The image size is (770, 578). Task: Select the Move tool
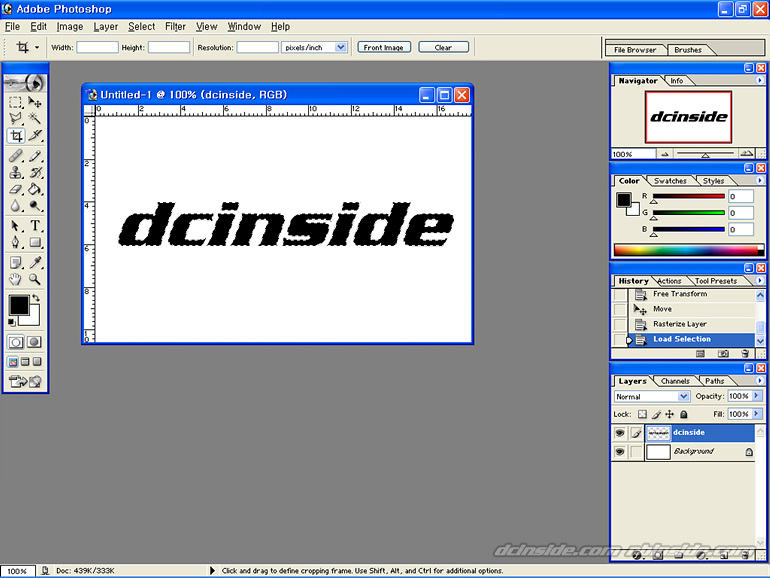(34, 102)
